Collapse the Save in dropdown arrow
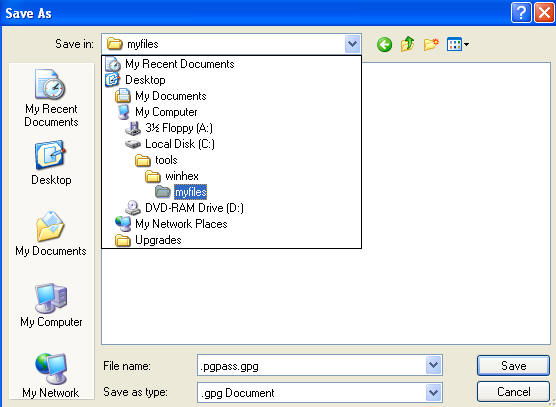Image resolution: width=556 pixels, height=407 pixels. 352,44
